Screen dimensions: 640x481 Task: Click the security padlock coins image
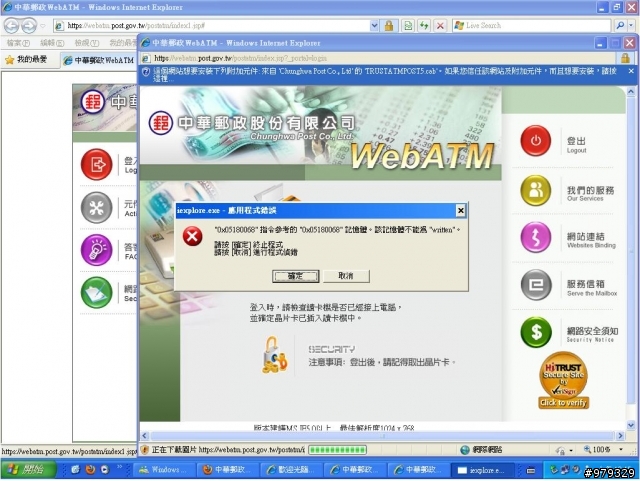point(275,355)
